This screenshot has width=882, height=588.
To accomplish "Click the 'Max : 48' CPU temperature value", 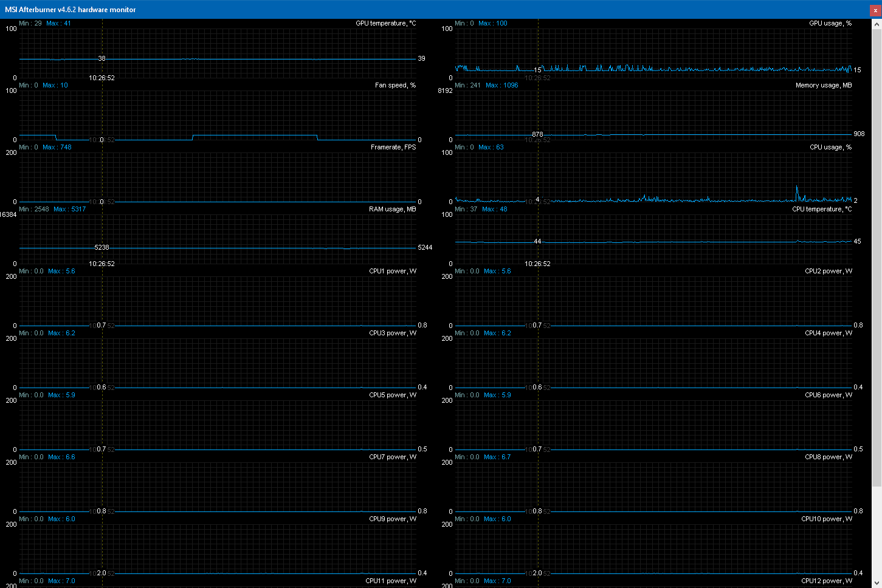I will tap(494, 210).
